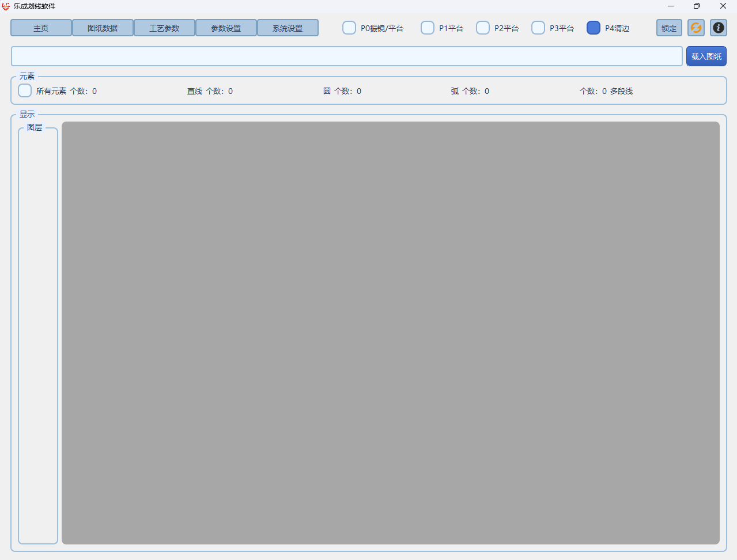Image resolution: width=737 pixels, height=560 pixels.
Task: Open the 图纸数据 tab
Action: (x=103, y=28)
